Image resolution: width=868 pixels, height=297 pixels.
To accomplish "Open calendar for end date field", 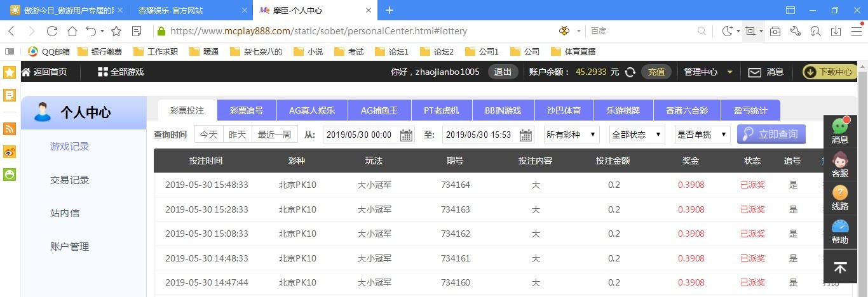I will click(526, 135).
